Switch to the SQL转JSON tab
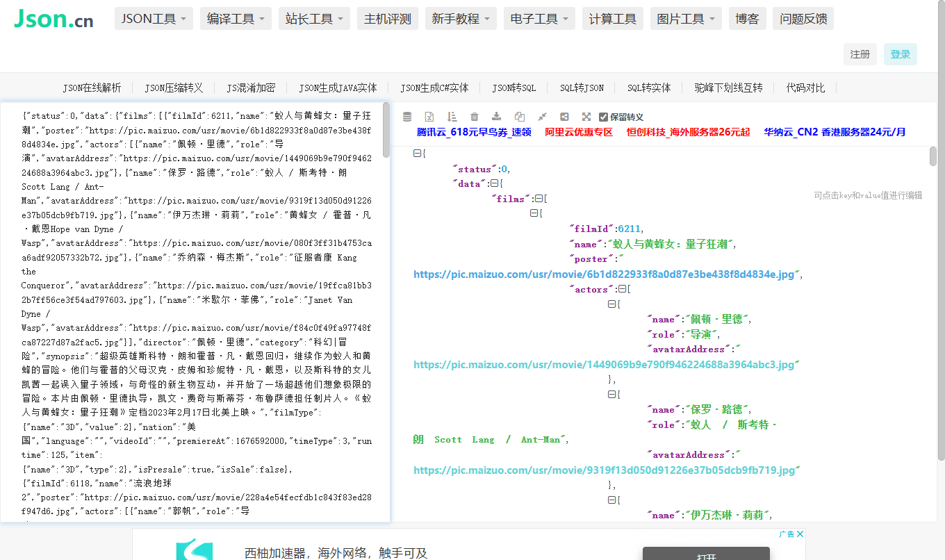Screen dimensions: 945x560 pos(582,88)
